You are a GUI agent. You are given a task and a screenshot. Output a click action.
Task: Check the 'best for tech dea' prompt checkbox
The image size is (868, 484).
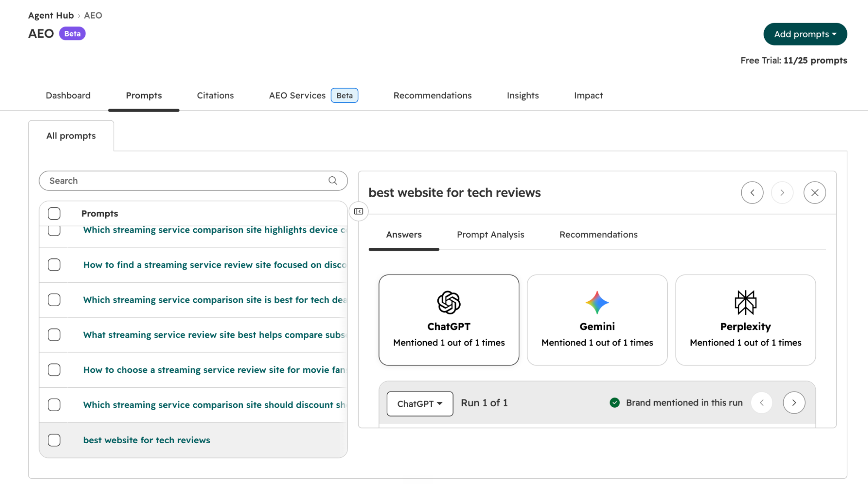[x=54, y=300]
